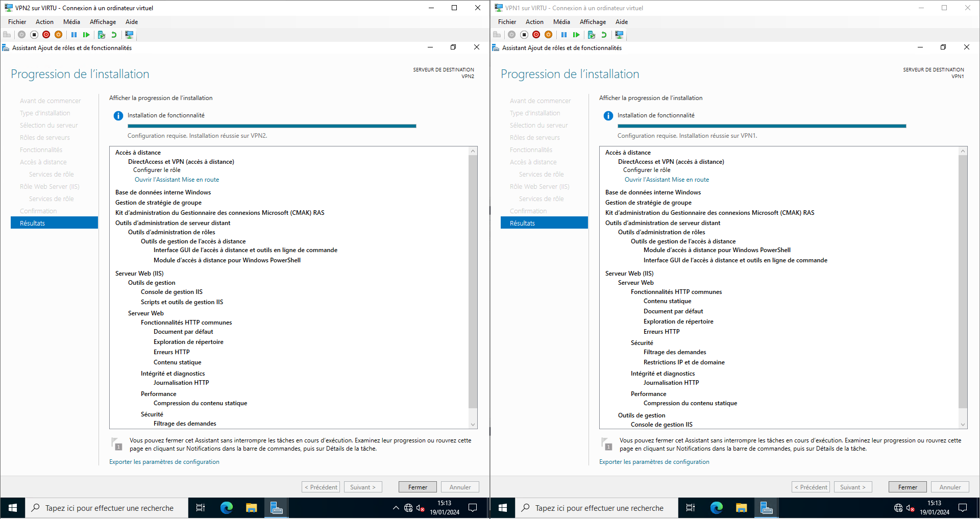Open the Action menu in VPN2 window
The height and width of the screenshot is (519, 980).
click(x=44, y=22)
